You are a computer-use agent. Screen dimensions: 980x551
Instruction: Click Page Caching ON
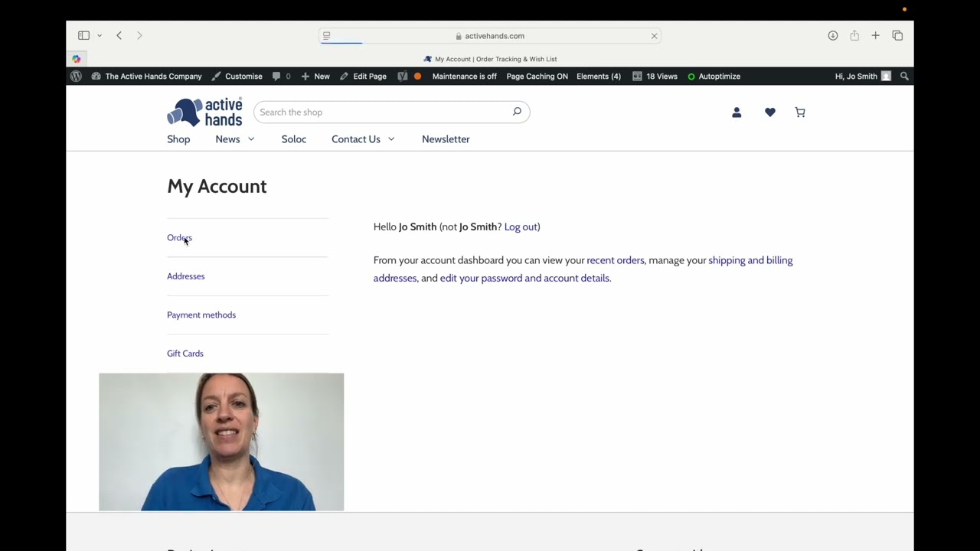[x=537, y=77]
